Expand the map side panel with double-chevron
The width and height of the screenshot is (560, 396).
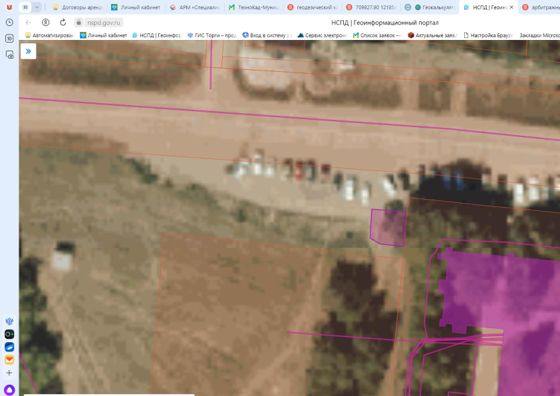click(x=28, y=51)
